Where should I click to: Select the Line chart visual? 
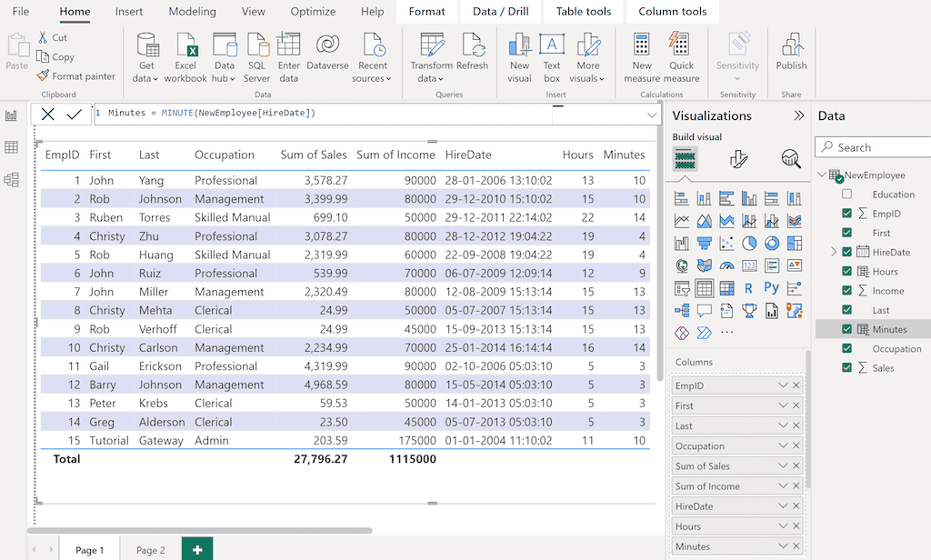(681, 220)
